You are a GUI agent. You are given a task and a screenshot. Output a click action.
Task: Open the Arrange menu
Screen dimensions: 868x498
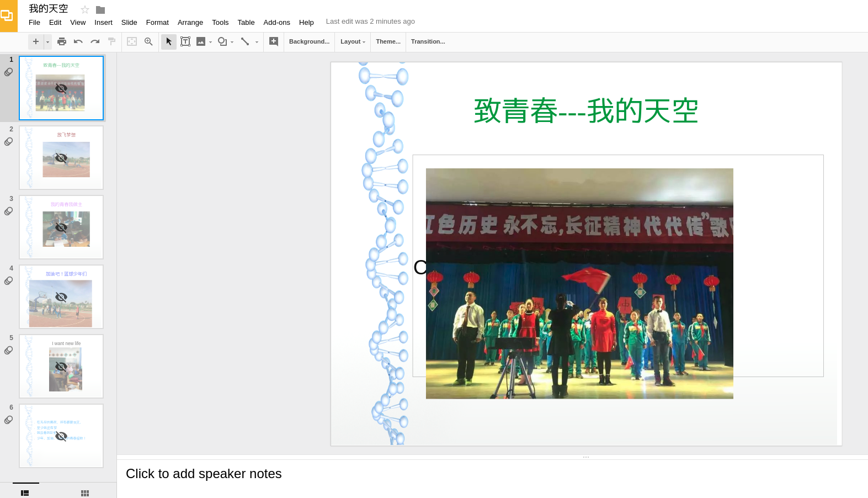pyautogui.click(x=190, y=23)
